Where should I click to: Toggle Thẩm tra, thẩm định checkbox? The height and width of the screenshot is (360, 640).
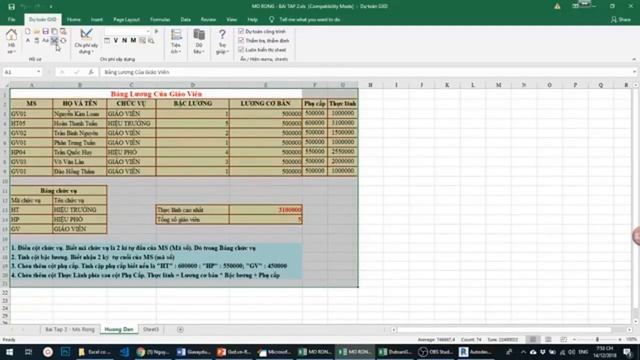tap(241, 40)
